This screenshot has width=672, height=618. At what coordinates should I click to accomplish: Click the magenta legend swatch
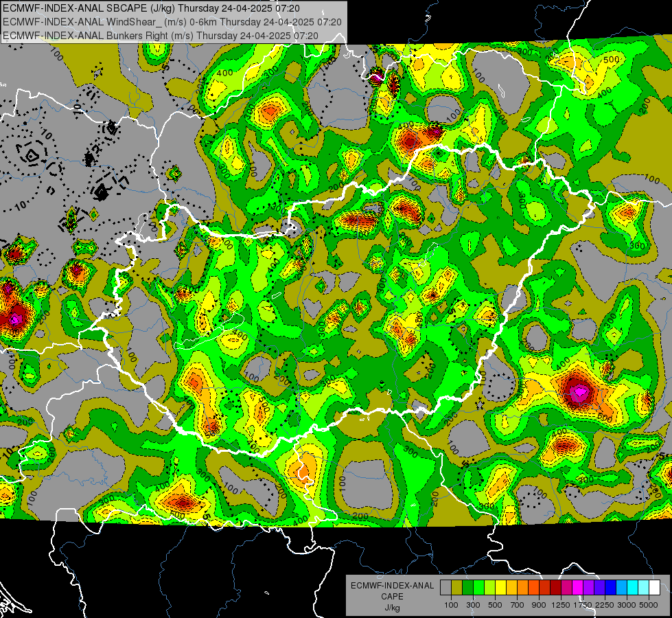tap(578, 588)
